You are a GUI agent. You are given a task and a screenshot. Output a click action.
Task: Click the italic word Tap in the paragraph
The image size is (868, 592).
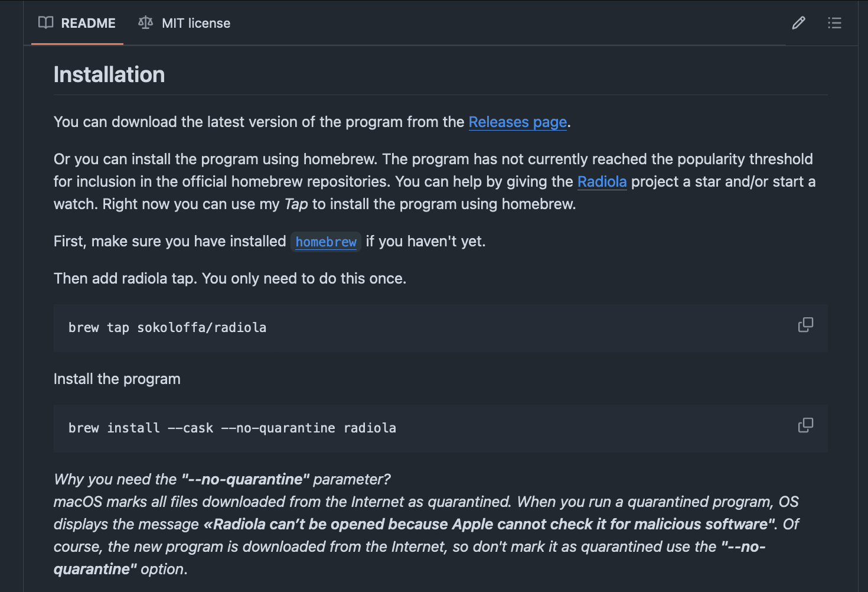296,204
